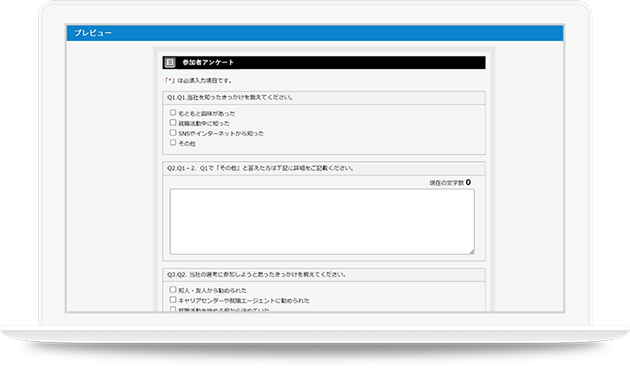Click the Q1 question heading text

pyautogui.click(x=230, y=98)
